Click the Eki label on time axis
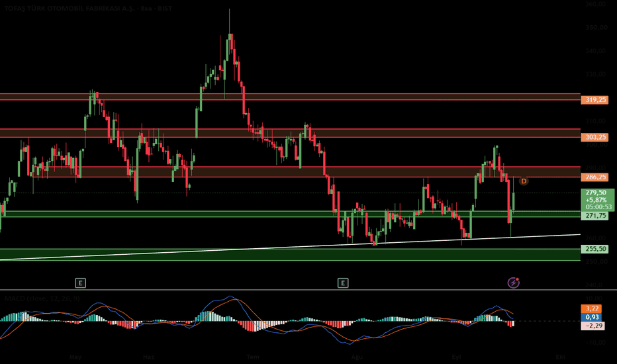The width and height of the screenshot is (617, 364). (560, 357)
